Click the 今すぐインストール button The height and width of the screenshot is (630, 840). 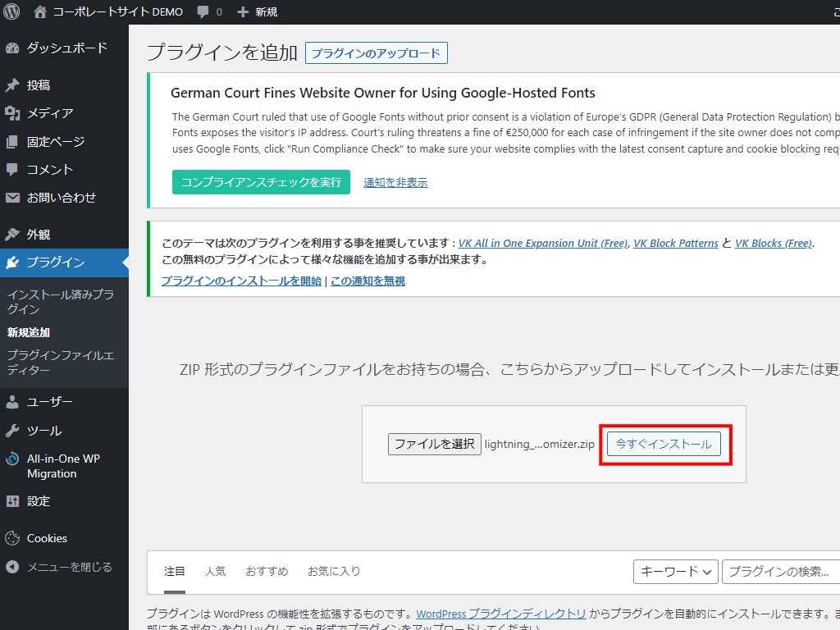tap(664, 444)
